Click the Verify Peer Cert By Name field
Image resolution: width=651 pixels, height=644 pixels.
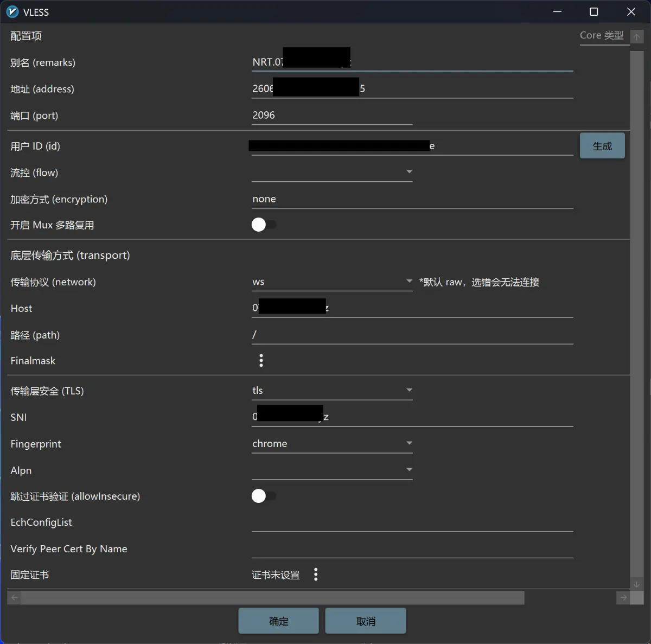pos(412,549)
